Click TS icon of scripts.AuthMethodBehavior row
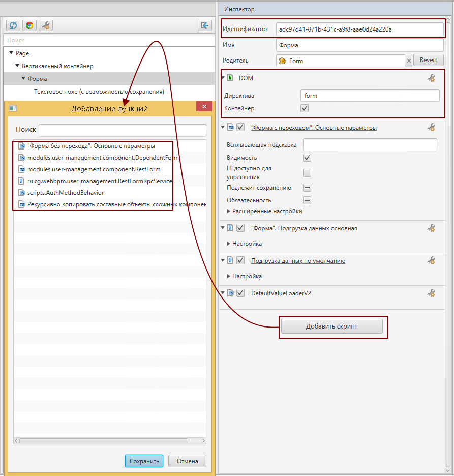The width and height of the screenshot is (454, 476). (21, 193)
